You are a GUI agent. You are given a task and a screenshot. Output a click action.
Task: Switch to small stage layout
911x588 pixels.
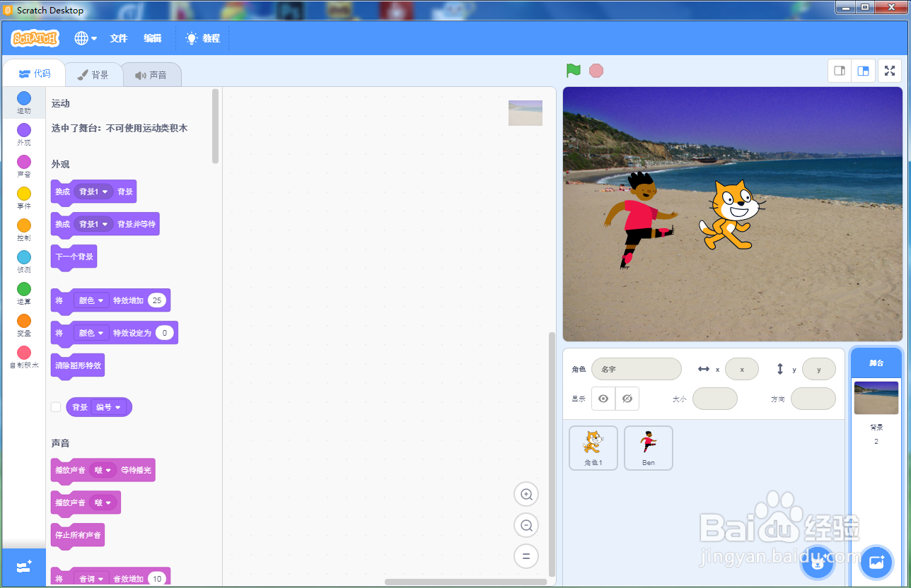[x=840, y=71]
